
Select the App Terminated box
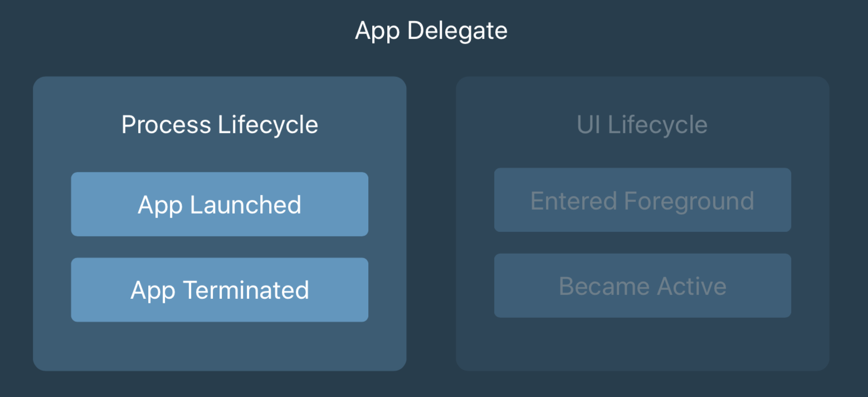(220, 289)
